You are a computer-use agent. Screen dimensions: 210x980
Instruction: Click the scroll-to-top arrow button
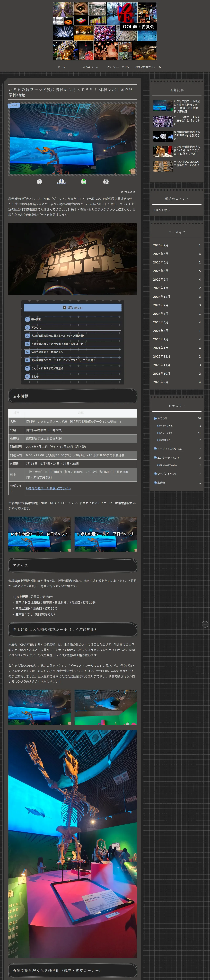[x=205, y=624]
